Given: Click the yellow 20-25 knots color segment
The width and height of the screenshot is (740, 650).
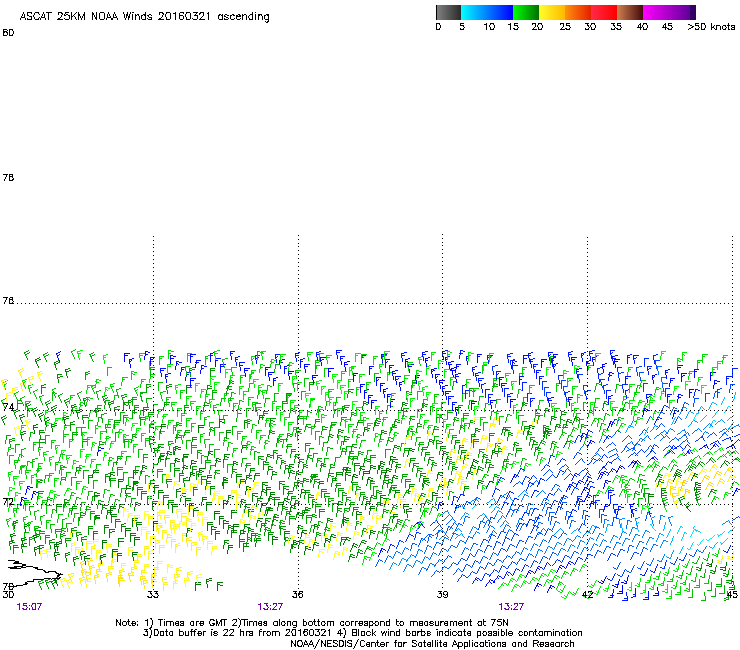Looking at the screenshot, I should point(552,12).
